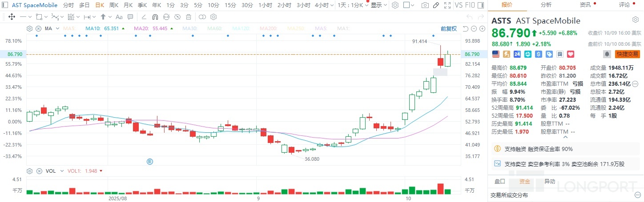The height and width of the screenshot is (202, 644).
Task: Expand the 显示 display dropdown
Action: click(x=378, y=5)
